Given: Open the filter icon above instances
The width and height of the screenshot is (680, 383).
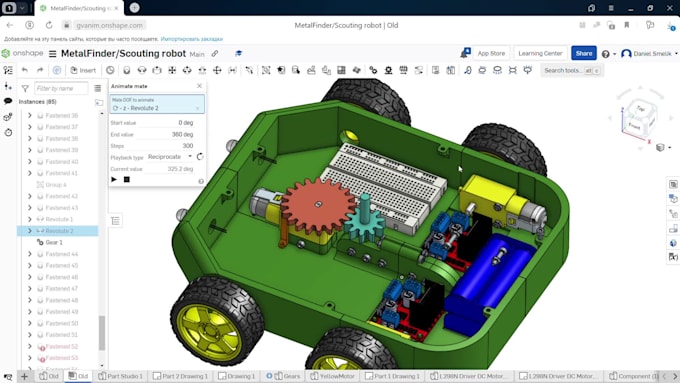Looking at the screenshot, I should pyautogui.click(x=25, y=88).
